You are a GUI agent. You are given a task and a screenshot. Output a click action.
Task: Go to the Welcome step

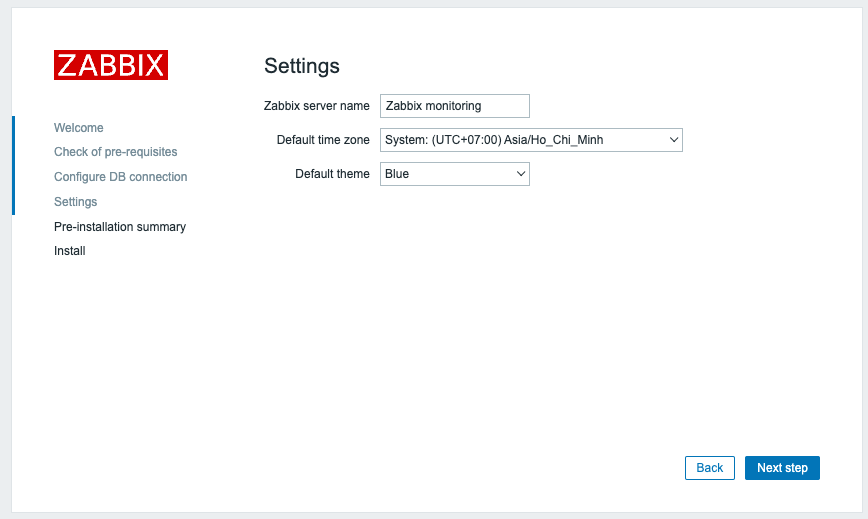tap(79, 128)
